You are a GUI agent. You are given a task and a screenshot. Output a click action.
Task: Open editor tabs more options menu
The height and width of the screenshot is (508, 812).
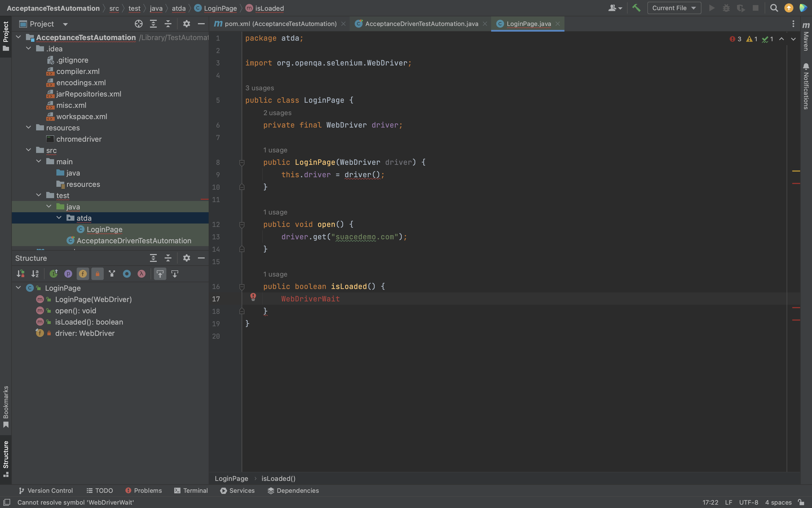793,24
